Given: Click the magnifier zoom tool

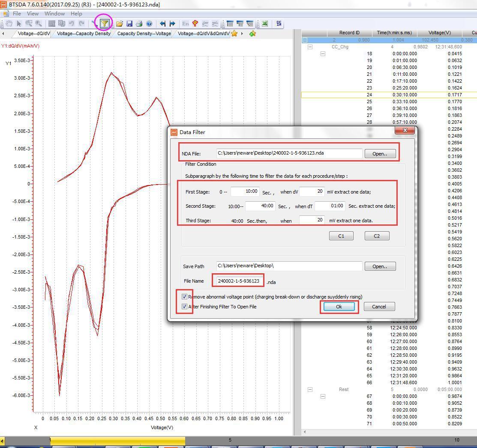Looking at the screenshot, I should (39, 24).
